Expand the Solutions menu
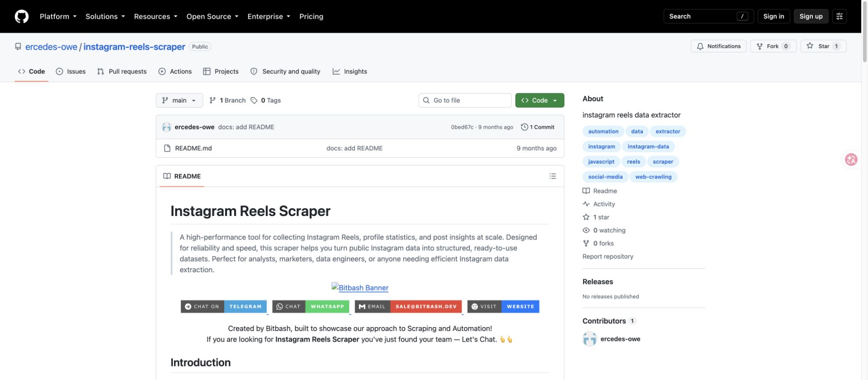The height and width of the screenshot is (380, 868). [105, 16]
